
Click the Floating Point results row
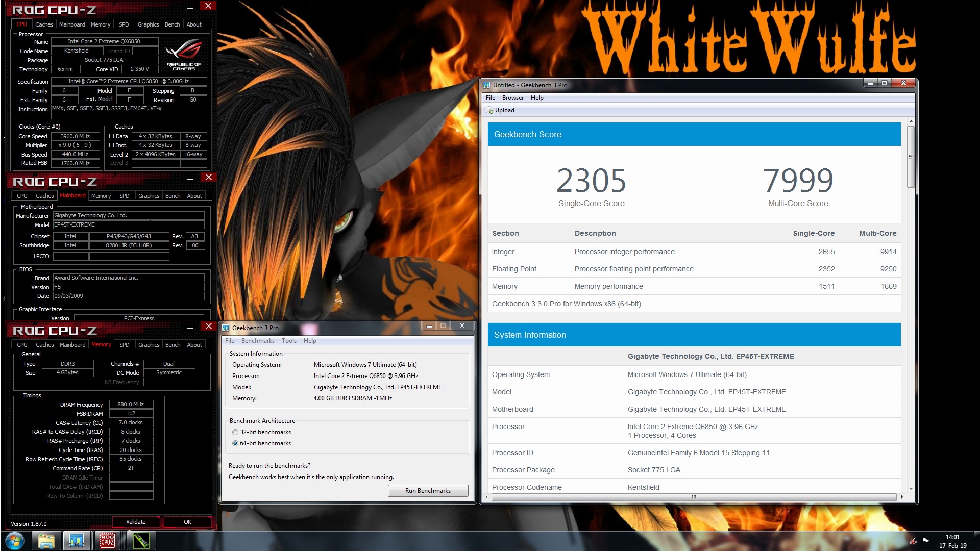tap(694, 269)
